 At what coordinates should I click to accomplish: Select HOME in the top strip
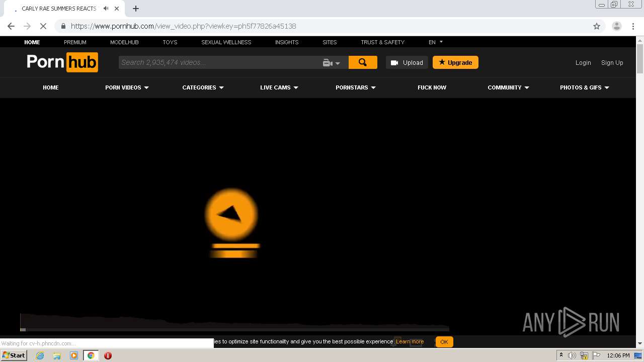32,42
